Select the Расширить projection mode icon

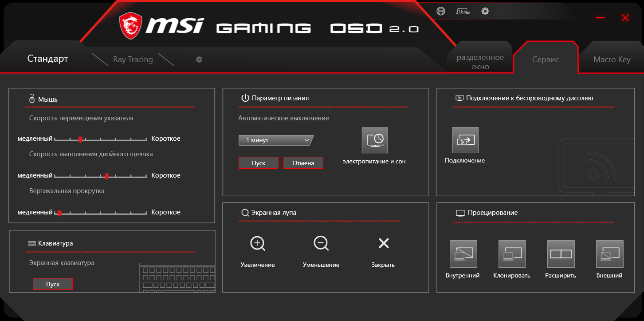pyautogui.click(x=561, y=254)
